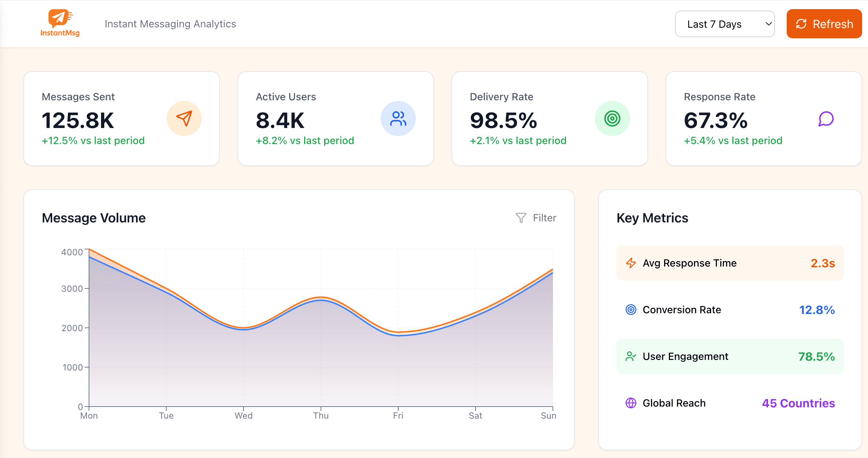Click the Active Users people icon

pos(398,119)
